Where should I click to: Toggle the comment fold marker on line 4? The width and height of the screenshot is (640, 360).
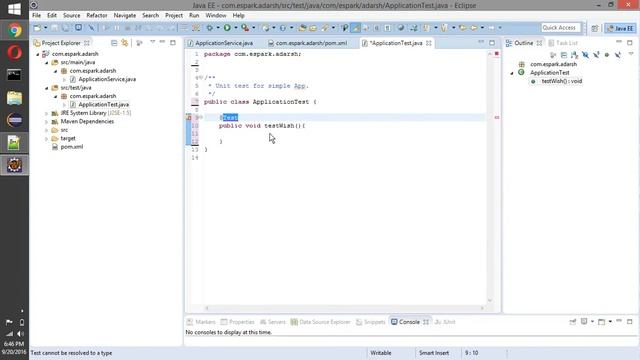(x=201, y=78)
